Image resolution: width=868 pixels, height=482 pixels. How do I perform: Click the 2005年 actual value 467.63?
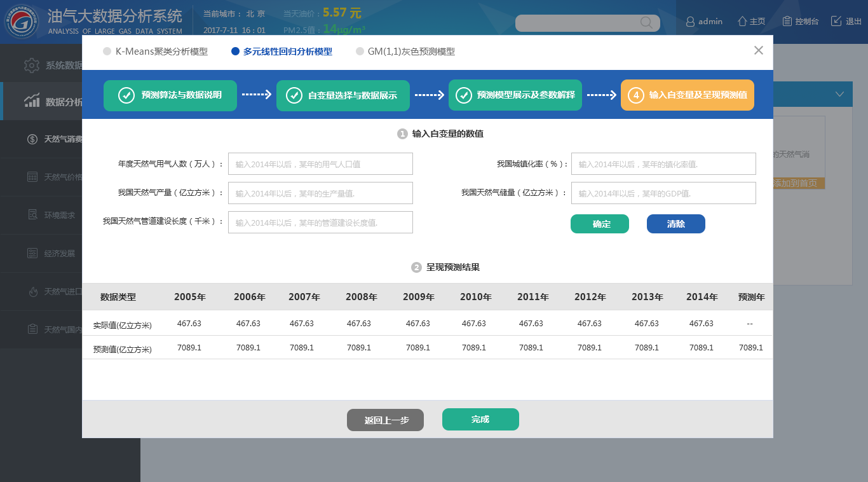point(189,324)
